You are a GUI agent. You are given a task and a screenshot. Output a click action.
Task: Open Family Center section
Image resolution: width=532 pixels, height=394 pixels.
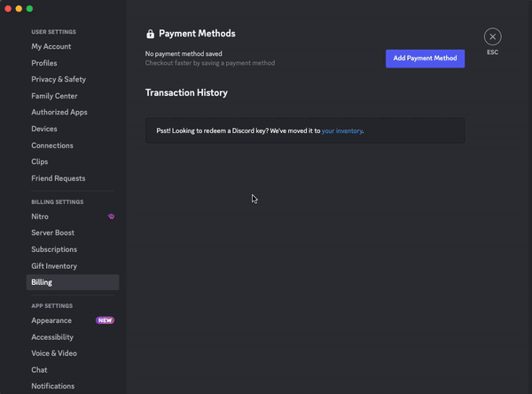pos(54,96)
